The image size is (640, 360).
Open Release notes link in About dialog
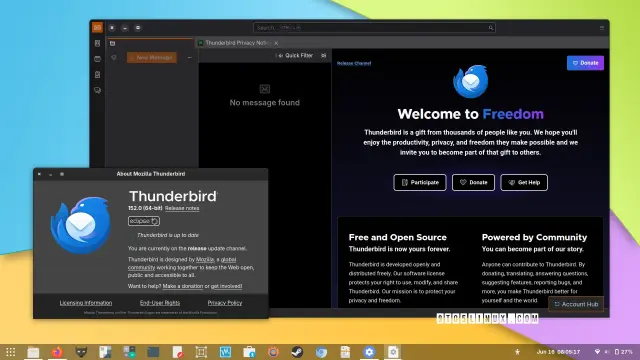click(182, 208)
